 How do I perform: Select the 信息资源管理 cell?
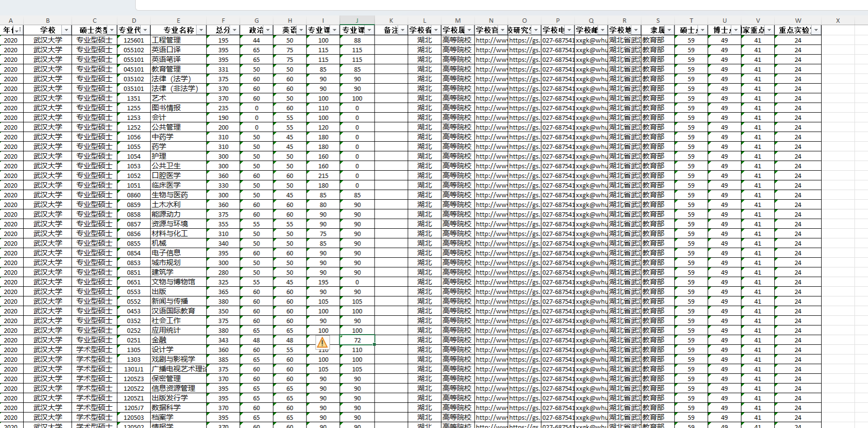[178, 388]
